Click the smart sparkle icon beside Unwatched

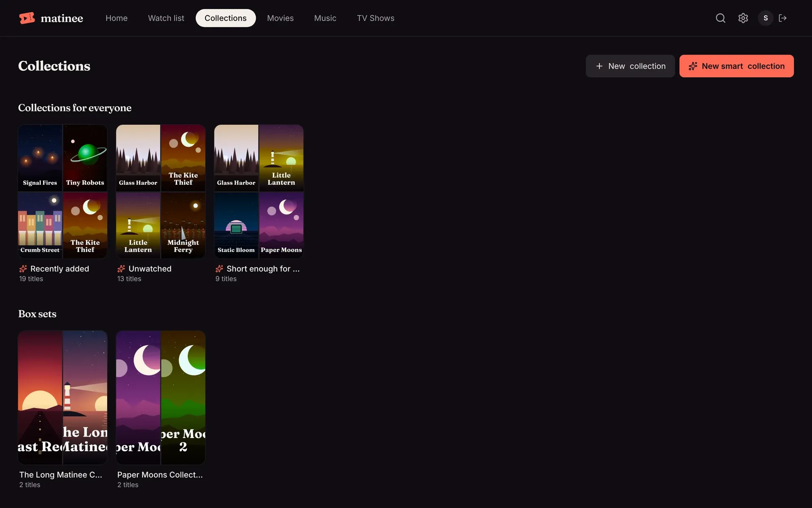(121, 269)
